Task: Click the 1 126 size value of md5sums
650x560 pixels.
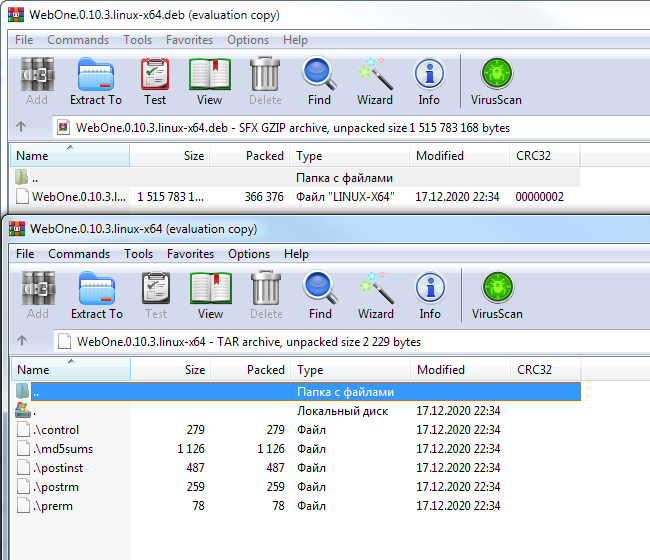Action: coord(191,448)
